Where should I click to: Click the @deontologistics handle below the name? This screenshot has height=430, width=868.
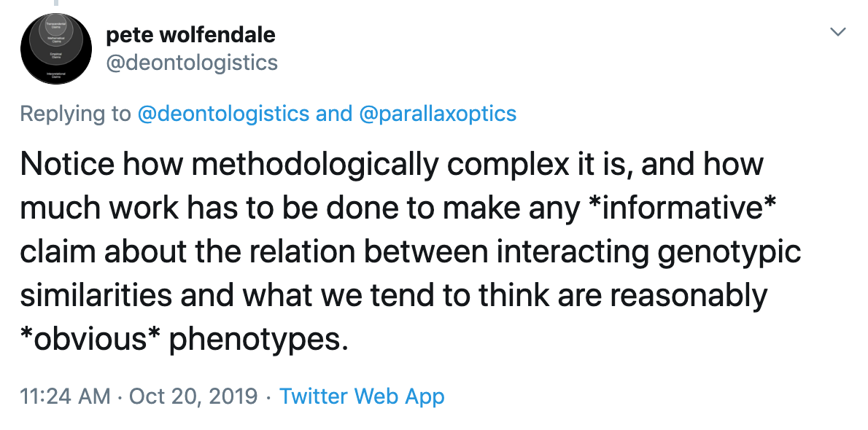pos(192,63)
